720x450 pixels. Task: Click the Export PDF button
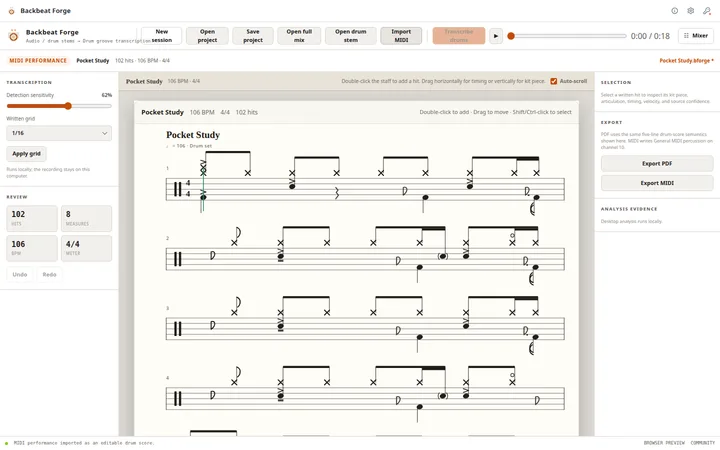click(x=657, y=163)
